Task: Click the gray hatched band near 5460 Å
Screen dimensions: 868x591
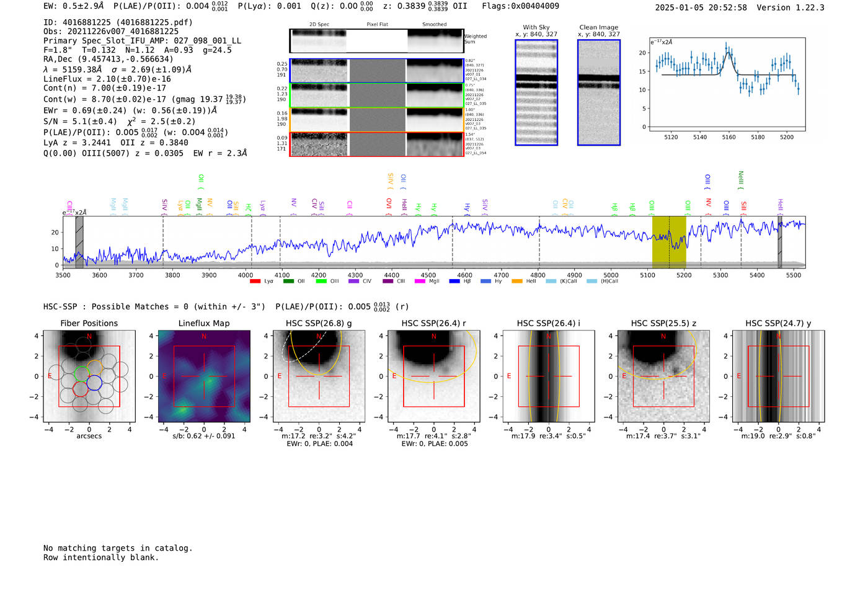Action: (780, 242)
